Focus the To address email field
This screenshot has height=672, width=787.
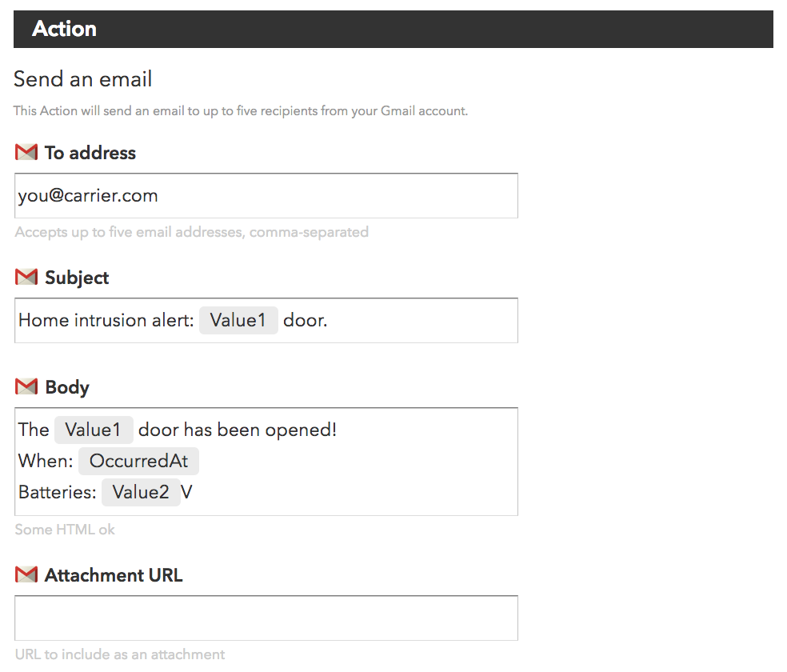click(x=320, y=196)
